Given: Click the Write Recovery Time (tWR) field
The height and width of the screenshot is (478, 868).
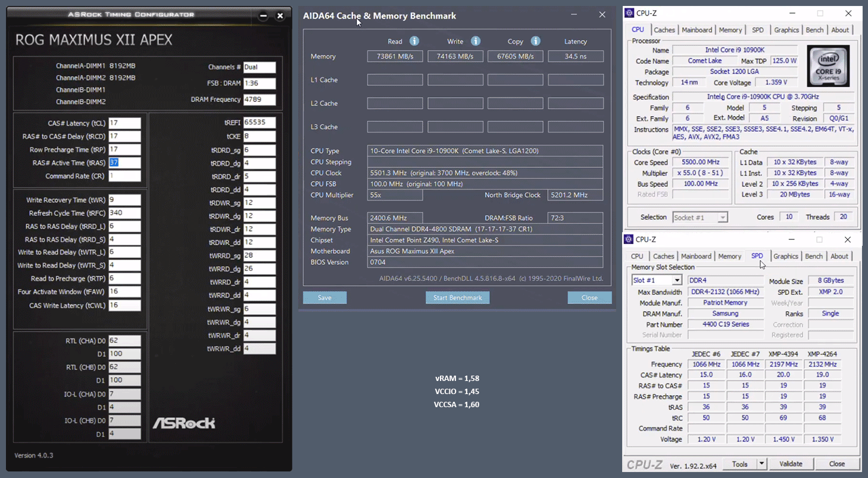Looking at the screenshot, I should click(x=124, y=200).
